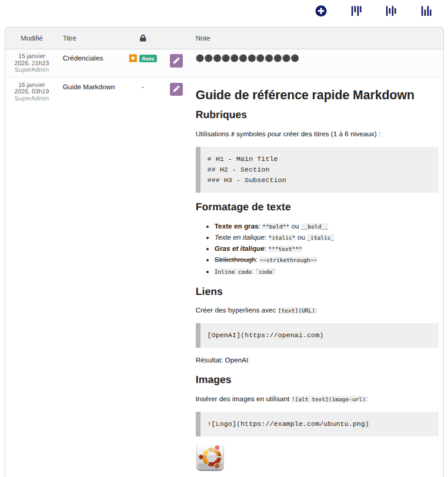Screen dimensions: 448x477
Task: Select the center-aligned view icon
Action: coord(391,11)
